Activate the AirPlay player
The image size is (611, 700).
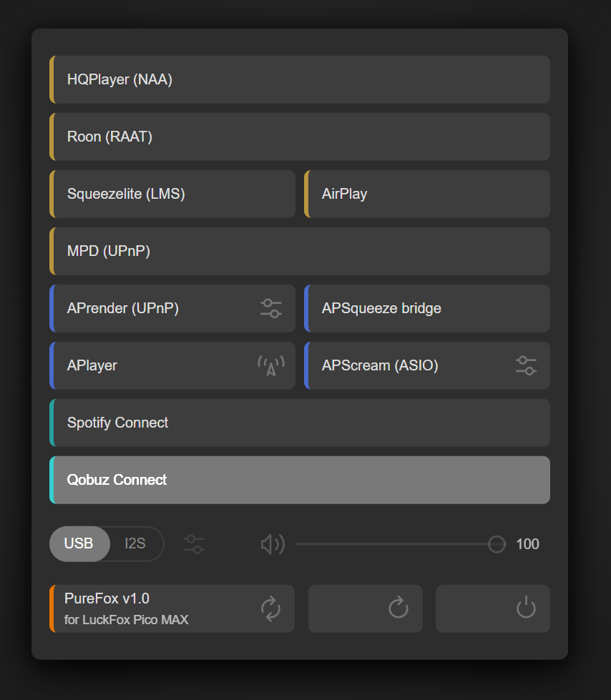[x=426, y=194]
